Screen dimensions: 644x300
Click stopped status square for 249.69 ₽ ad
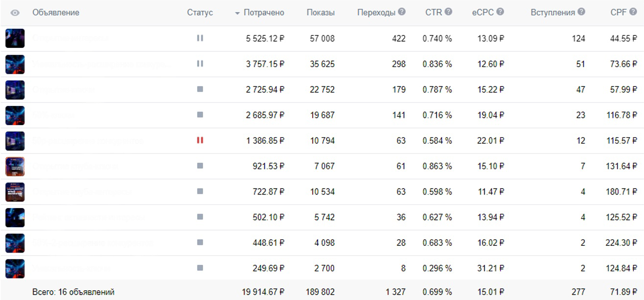click(200, 268)
